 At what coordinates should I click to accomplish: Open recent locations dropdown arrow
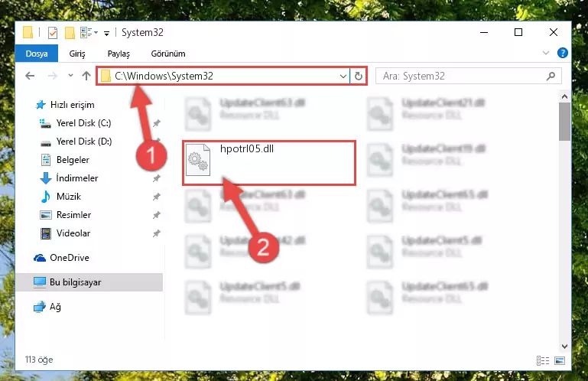coord(70,76)
